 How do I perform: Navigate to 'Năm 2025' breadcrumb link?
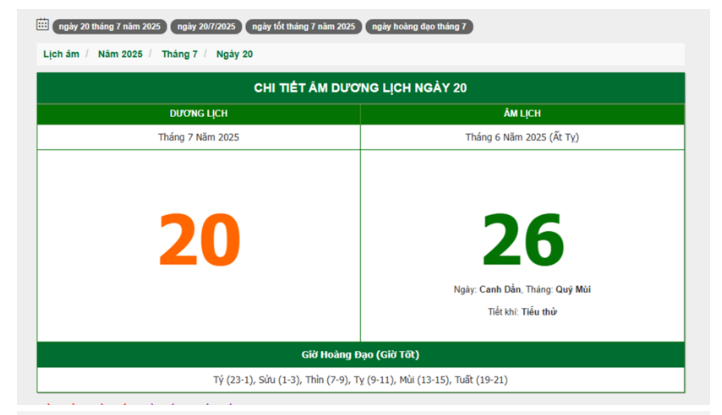click(x=120, y=54)
